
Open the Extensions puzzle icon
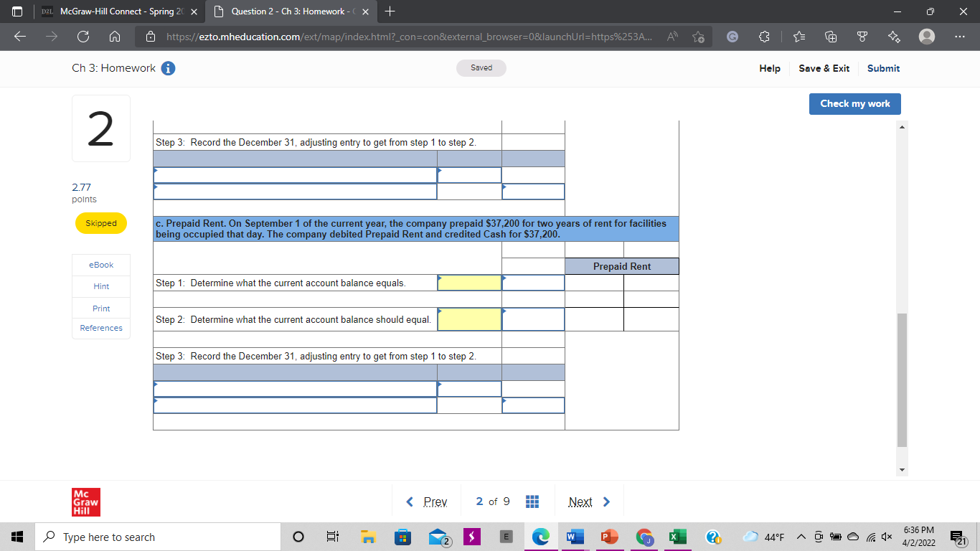pos(763,37)
